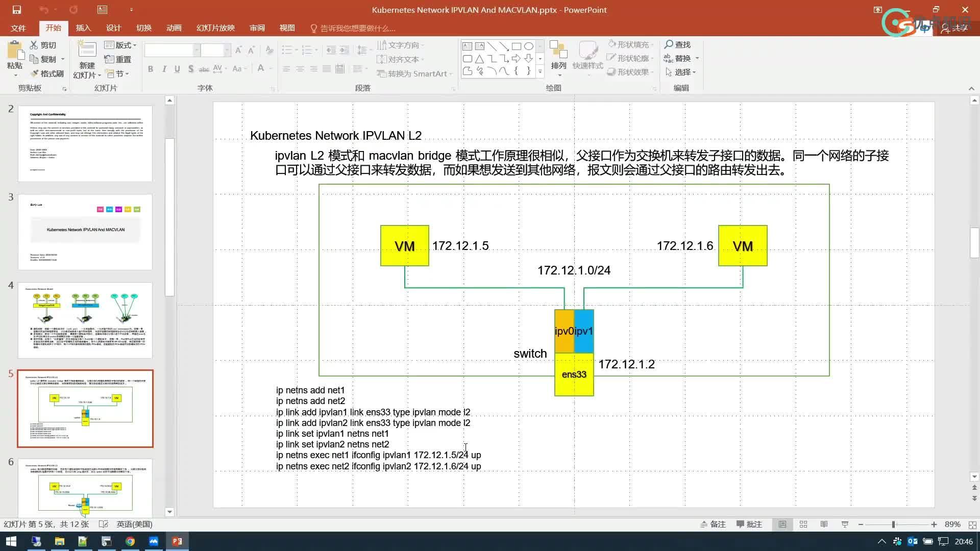980x551 pixels.
Task: Select slide 3 thumbnail in the panel
Action: [85, 232]
